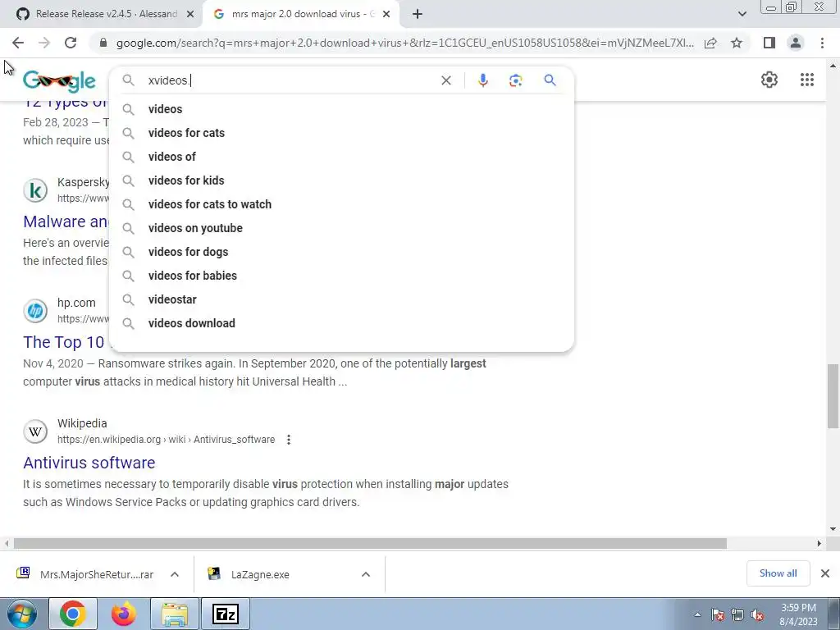Share this page icon in address bar
Viewport: 840px width, 630px height.
point(710,43)
